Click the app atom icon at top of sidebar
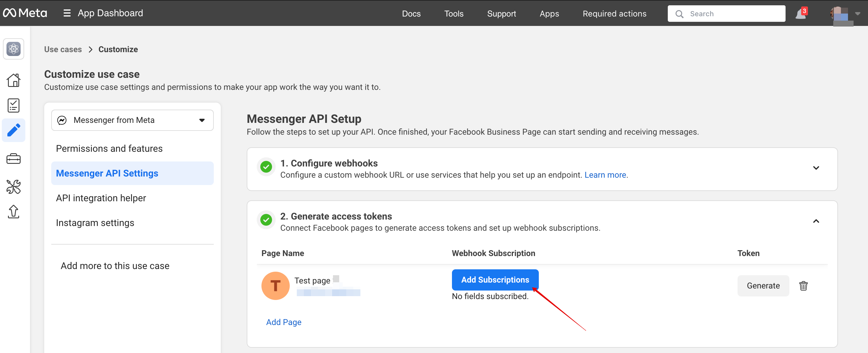The height and width of the screenshot is (353, 868). click(x=14, y=49)
